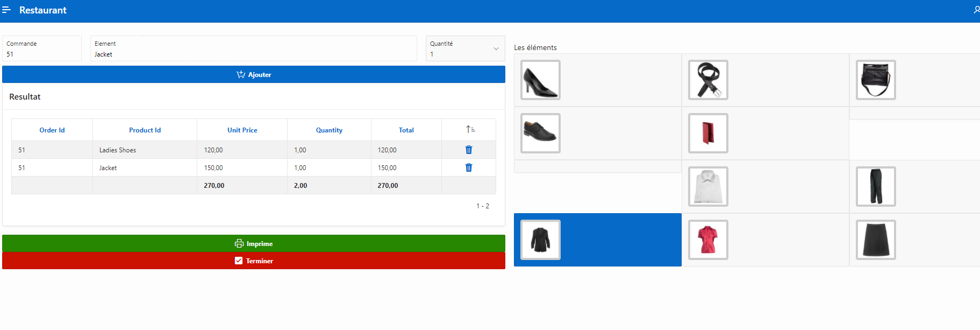Open the hamburger navigation menu

click(6, 10)
